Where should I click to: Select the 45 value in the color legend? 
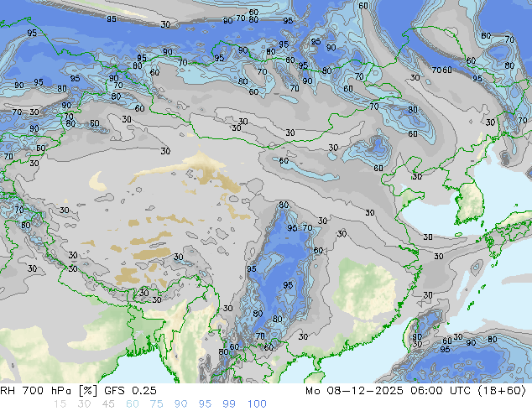(x=108, y=404)
